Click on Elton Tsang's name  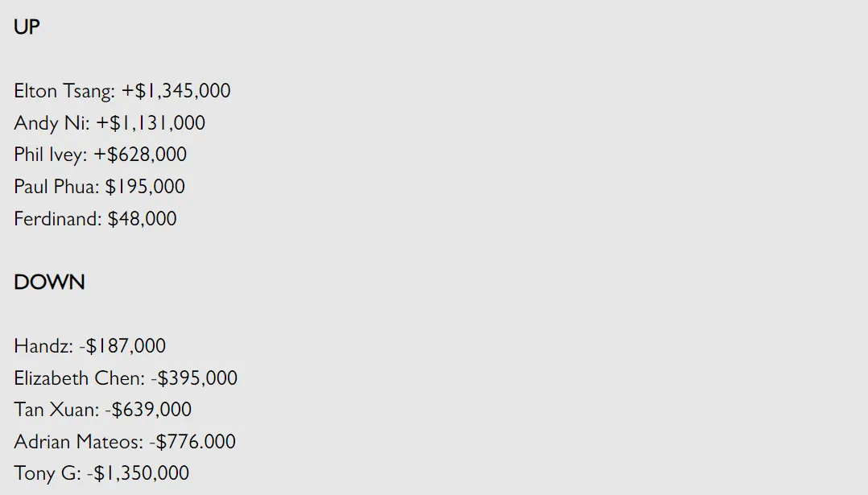pos(64,91)
